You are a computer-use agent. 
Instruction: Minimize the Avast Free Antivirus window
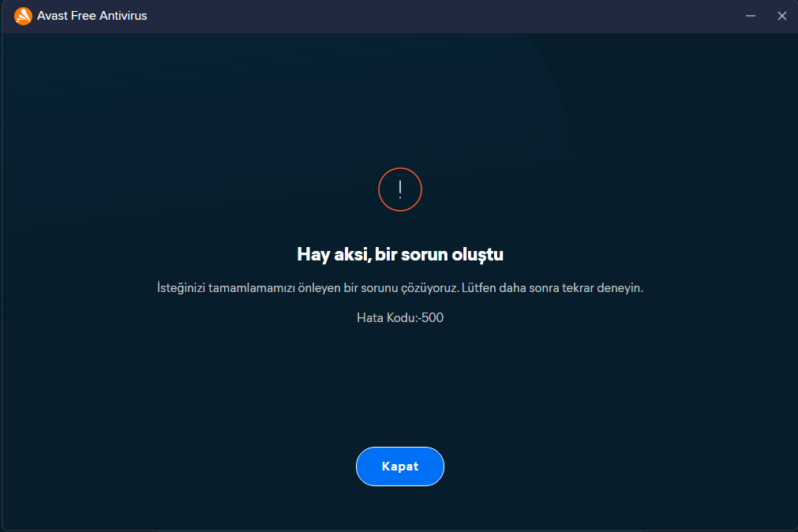click(x=751, y=16)
